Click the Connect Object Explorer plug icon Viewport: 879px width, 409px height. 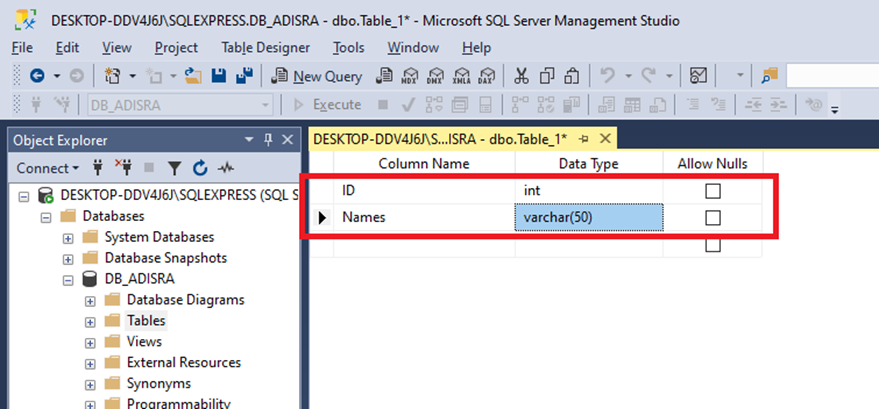[x=98, y=168]
